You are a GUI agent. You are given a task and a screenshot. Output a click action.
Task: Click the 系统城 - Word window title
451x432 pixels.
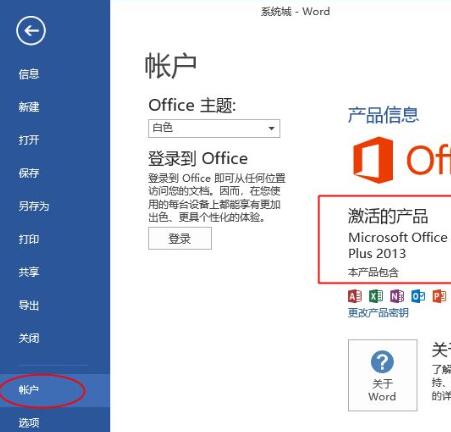295,11
